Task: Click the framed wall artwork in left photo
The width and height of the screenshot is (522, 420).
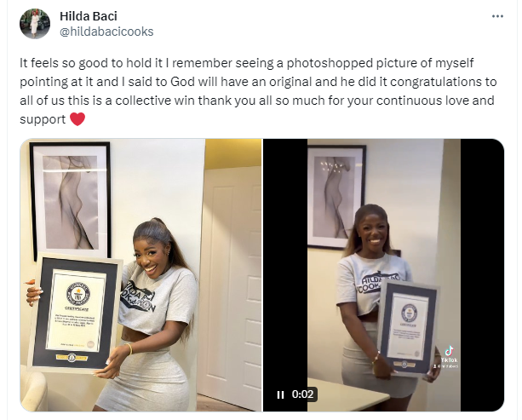Action: coord(71,200)
